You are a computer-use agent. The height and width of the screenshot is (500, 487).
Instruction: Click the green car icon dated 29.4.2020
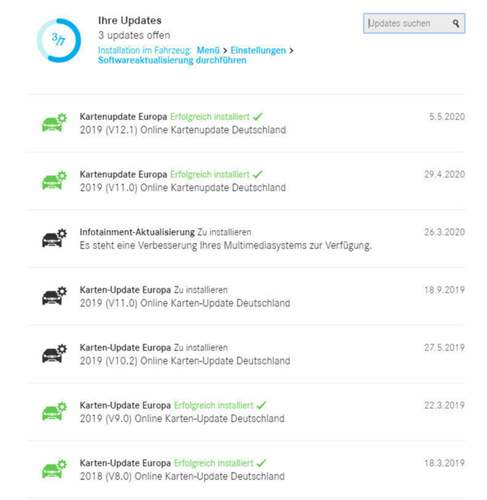pyautogui.click(x=54, y=180)
